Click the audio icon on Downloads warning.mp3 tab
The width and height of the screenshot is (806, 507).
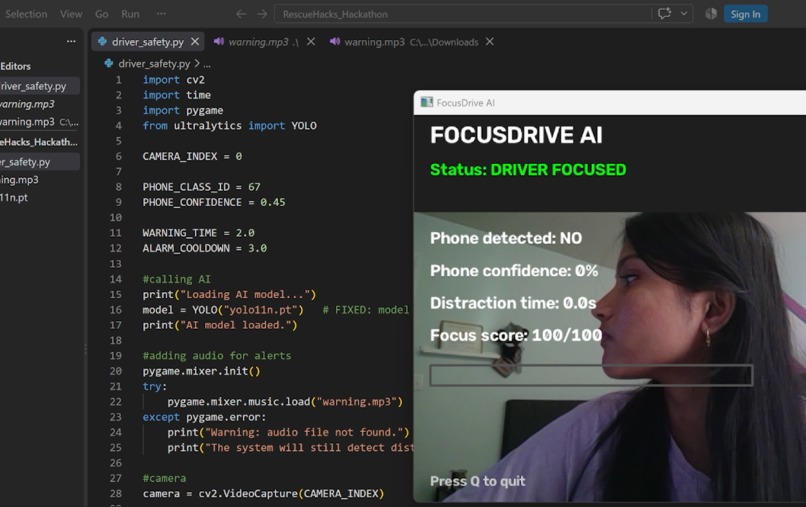tap(335, 42)
